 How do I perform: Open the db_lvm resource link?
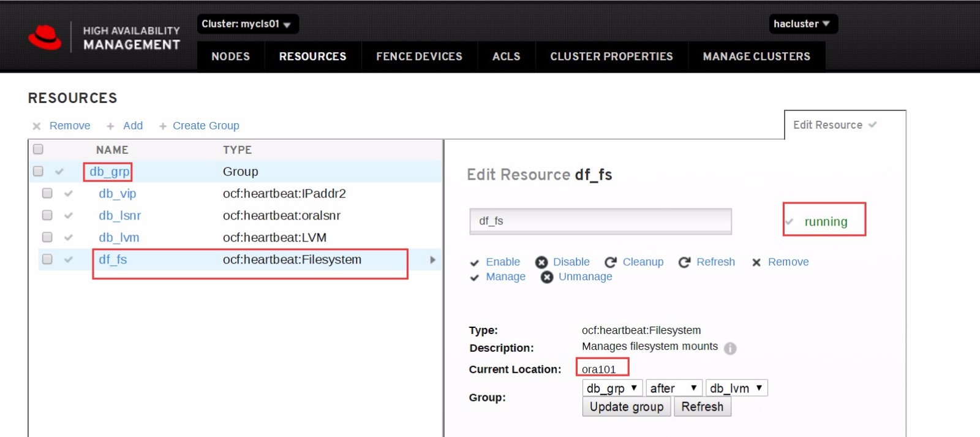pos(119,238)
